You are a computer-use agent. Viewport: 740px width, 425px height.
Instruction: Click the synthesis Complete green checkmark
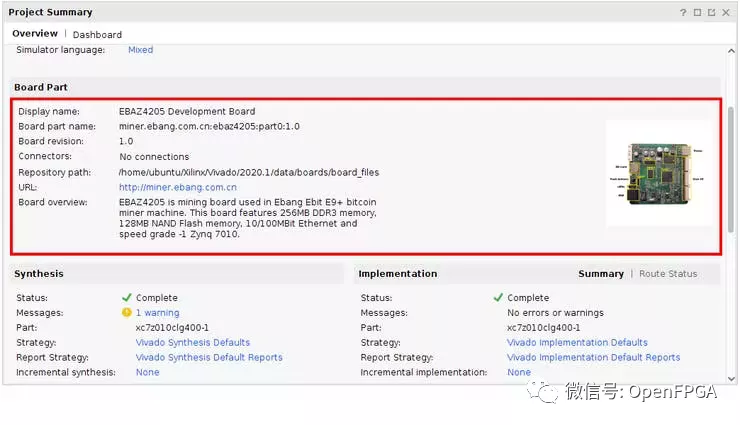click(126, 298)
